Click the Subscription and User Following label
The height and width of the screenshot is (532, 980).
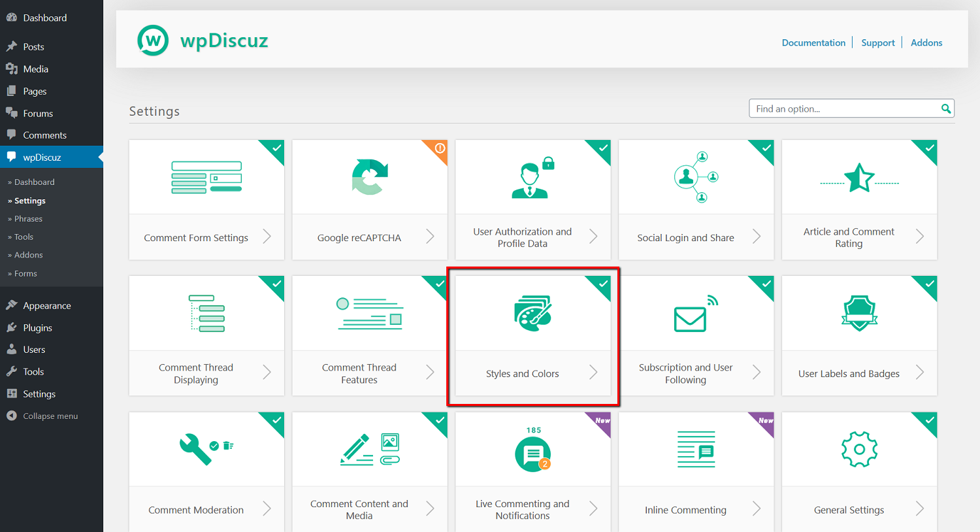(685, 374)
